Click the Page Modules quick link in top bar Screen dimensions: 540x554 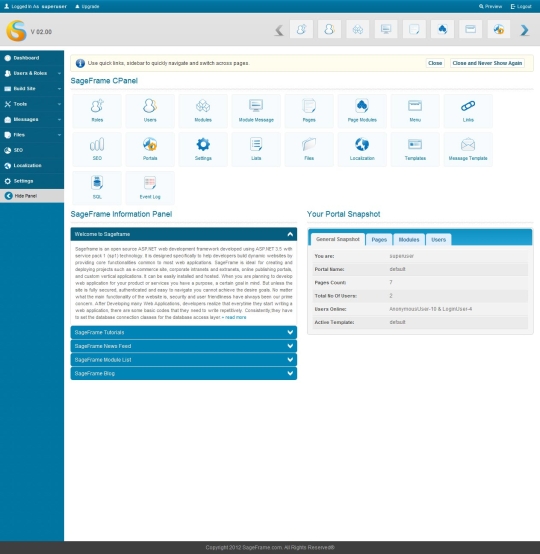(442, 29)
